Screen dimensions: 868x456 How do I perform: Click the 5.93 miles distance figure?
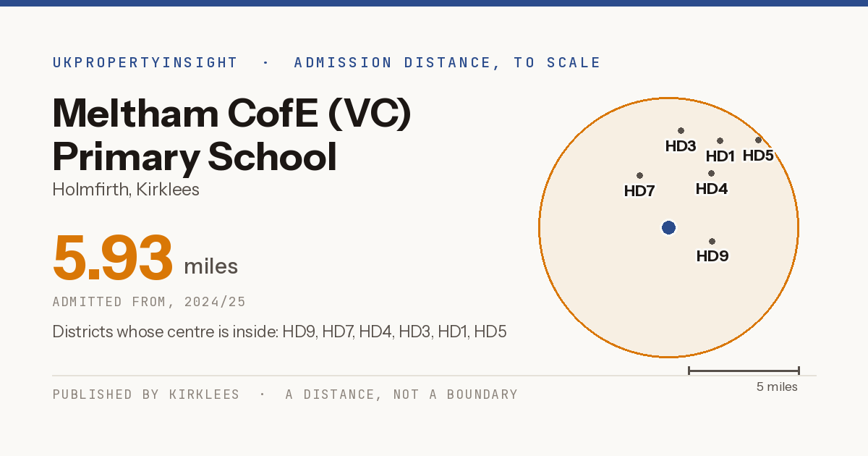(x=145, y=258)
